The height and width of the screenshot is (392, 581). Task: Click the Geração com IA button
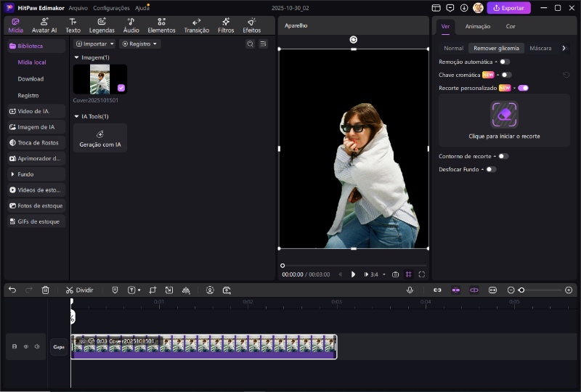100,139
